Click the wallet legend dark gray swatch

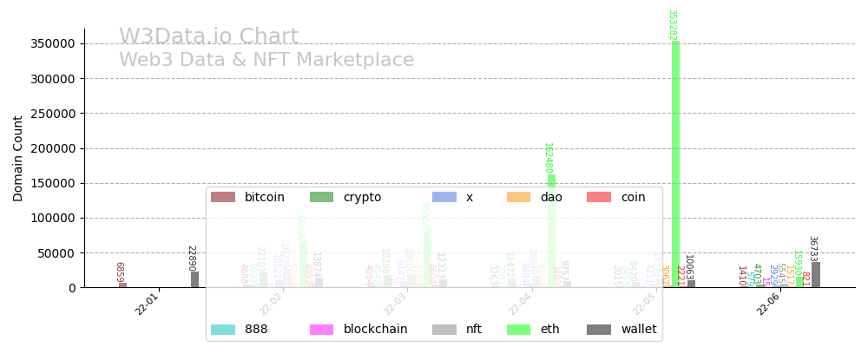[x=600, y=330]
